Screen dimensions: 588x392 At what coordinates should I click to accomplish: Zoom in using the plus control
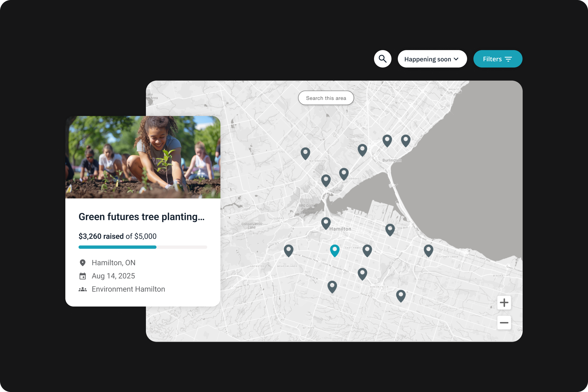[x=504, y=302]
